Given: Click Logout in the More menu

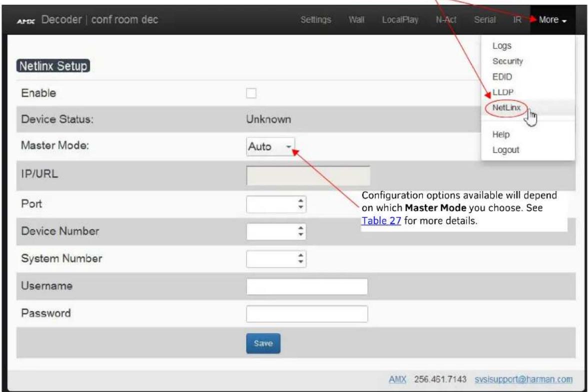Looking at the screenshot, I should tap(505, 150).
